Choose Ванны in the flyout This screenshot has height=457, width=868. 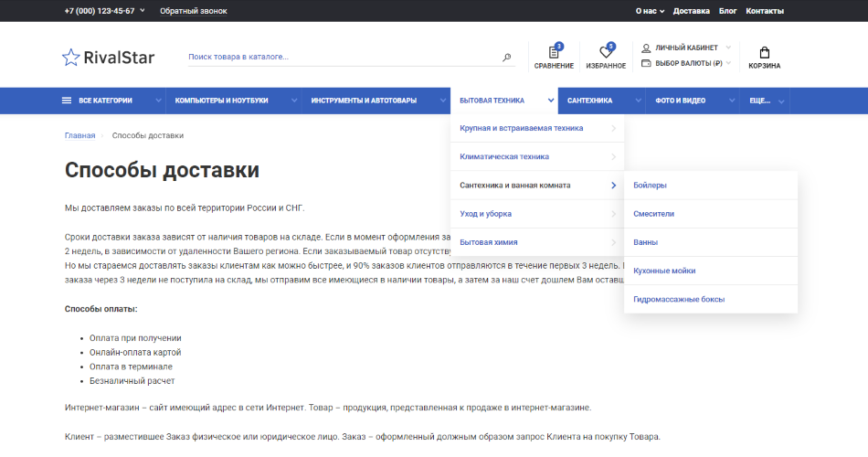coord(711,242)
